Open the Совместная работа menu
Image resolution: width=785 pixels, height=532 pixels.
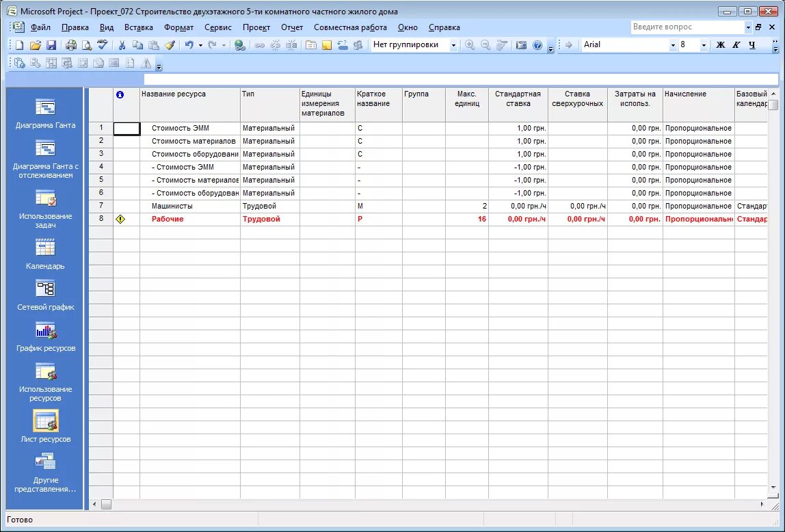tap(350, 27)
